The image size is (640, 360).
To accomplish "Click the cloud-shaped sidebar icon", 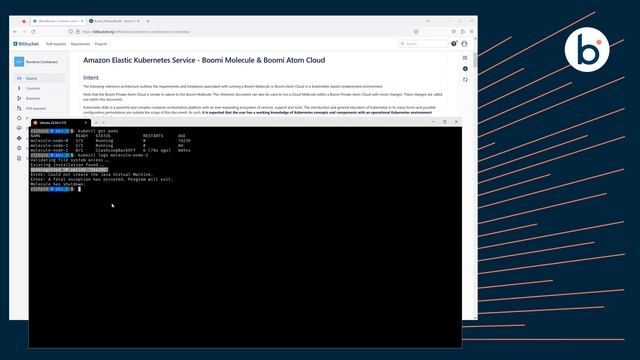I will pos(19,128).
